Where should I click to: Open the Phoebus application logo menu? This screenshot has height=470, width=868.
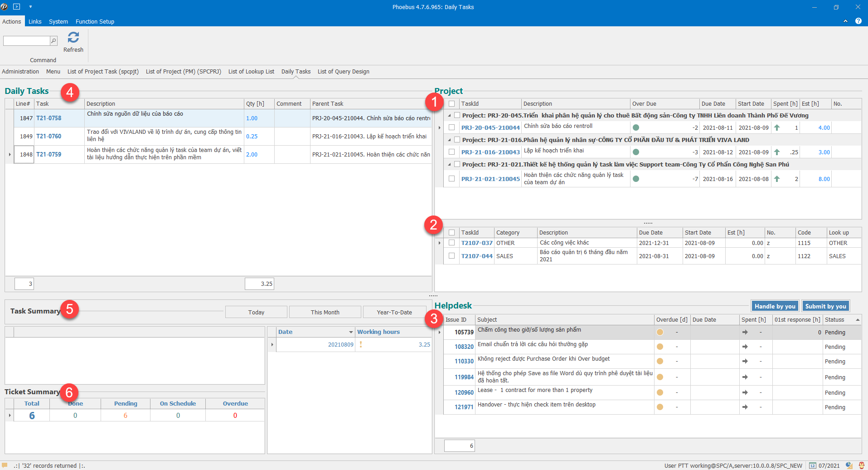5,7
